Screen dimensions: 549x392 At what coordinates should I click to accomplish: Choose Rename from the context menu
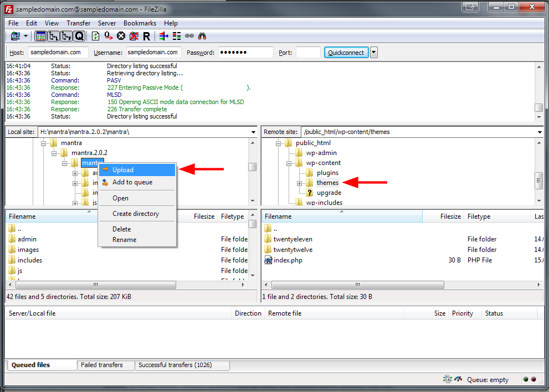pyautogui.click(x=137, y=240)
